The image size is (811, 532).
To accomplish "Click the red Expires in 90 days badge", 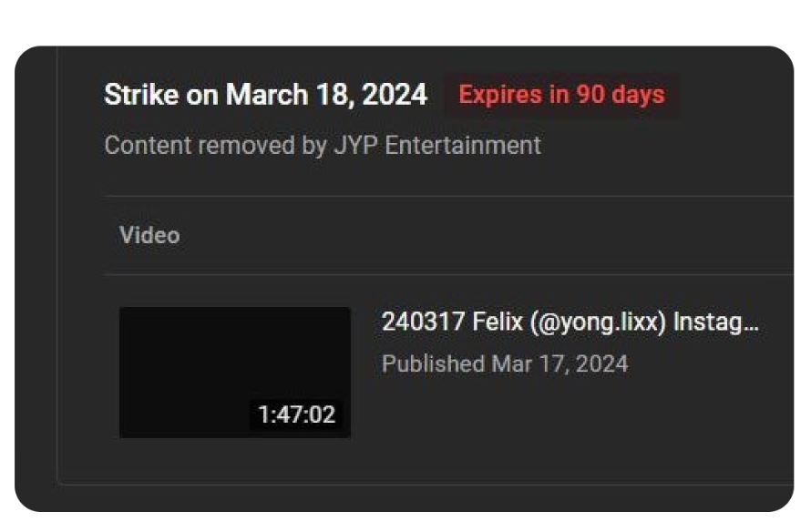I will 561,95.
